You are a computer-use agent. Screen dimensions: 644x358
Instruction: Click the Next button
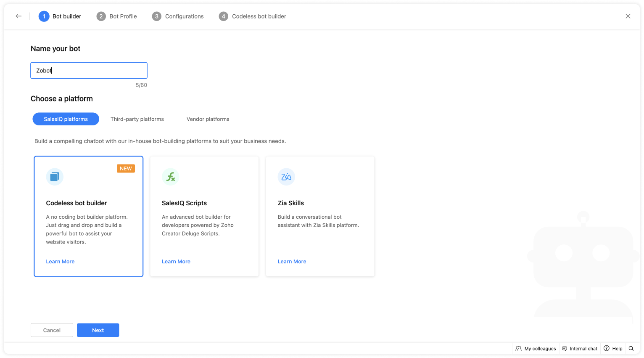pos(98,330)
